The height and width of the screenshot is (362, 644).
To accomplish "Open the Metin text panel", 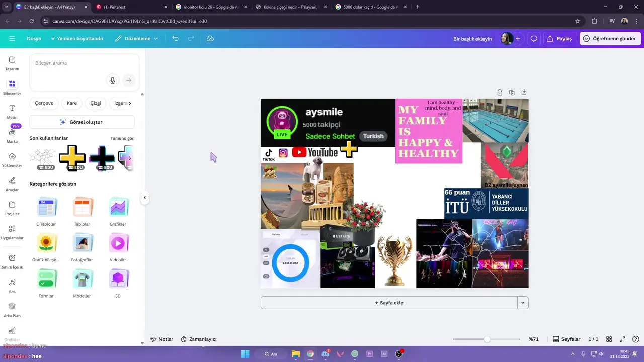I will [x=12, y=112].
